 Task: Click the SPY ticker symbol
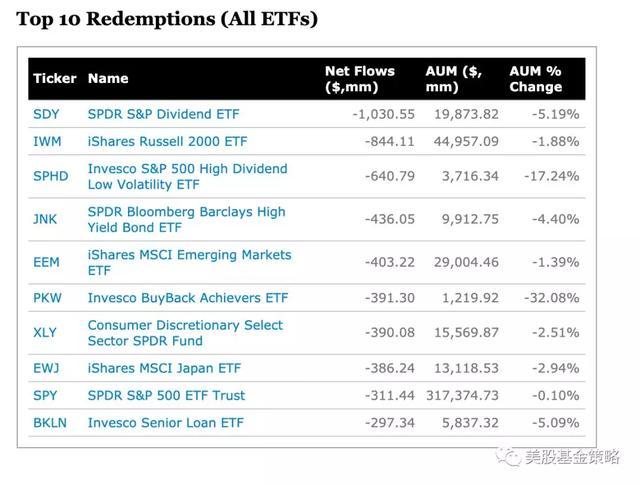pos(46,395)
